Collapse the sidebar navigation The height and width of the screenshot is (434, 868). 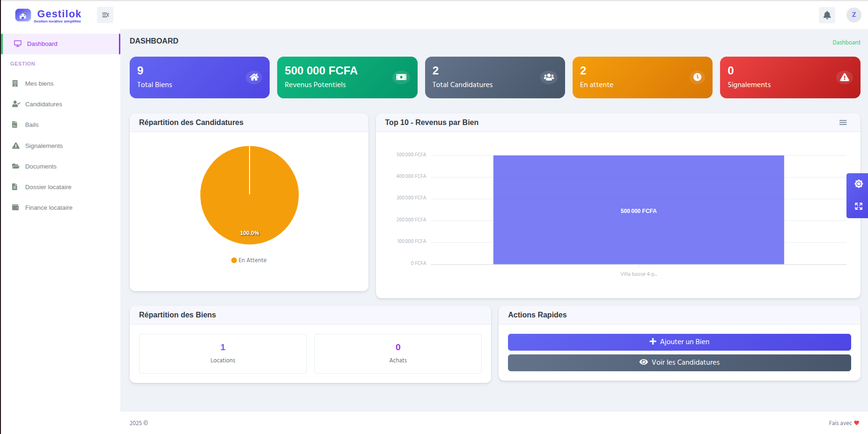click(105, 15)
